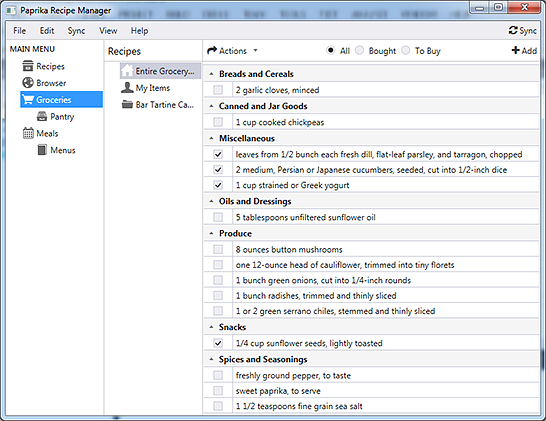Collapse the Snacks group
This screenshot has height=421, width=546.
click(x=211, y=327)
